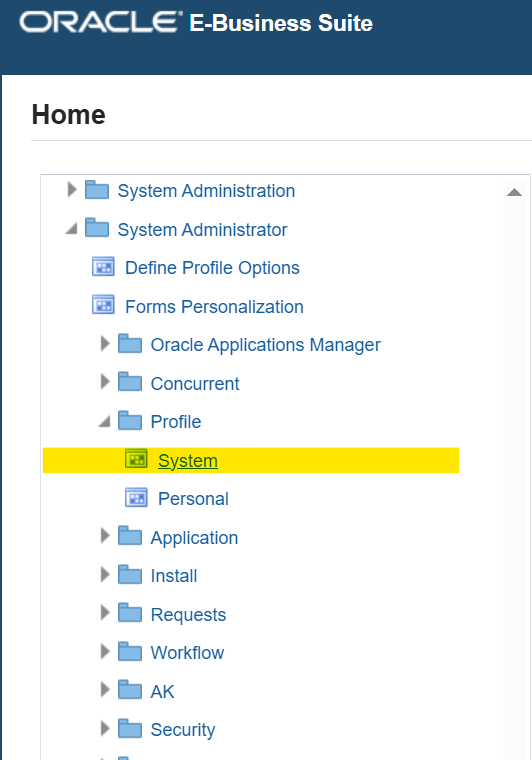Viewport: 532px width, 760px height.
Task: Select the Requests menu label
Action: [x=188, y=615]
